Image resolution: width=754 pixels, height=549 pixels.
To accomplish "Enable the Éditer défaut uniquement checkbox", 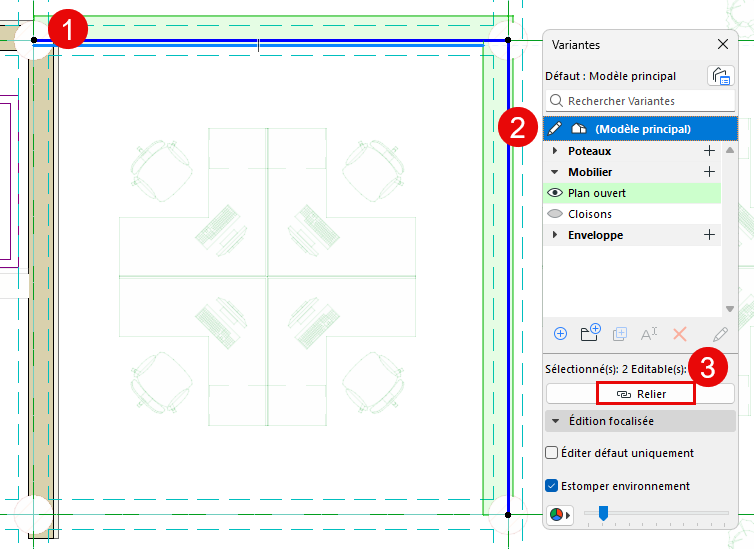I will (x=552, y=452).
